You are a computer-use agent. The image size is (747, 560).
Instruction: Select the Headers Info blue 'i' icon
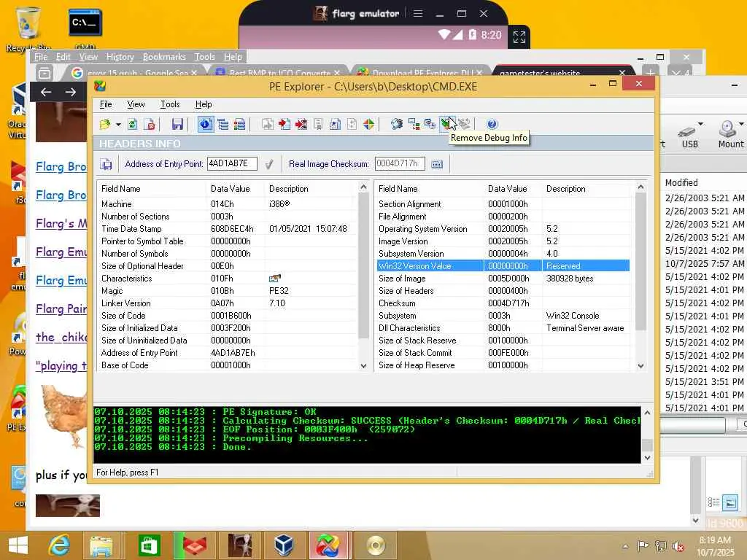[205, 124]
